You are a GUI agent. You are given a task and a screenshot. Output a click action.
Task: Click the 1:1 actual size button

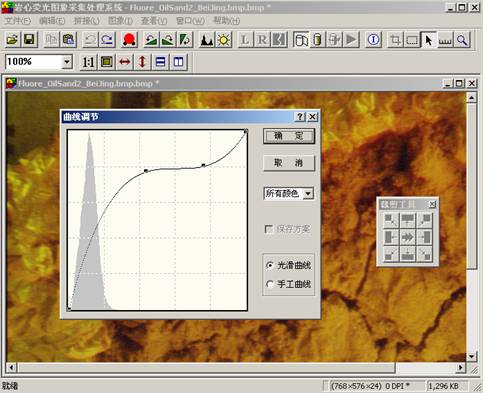[88, 62]
